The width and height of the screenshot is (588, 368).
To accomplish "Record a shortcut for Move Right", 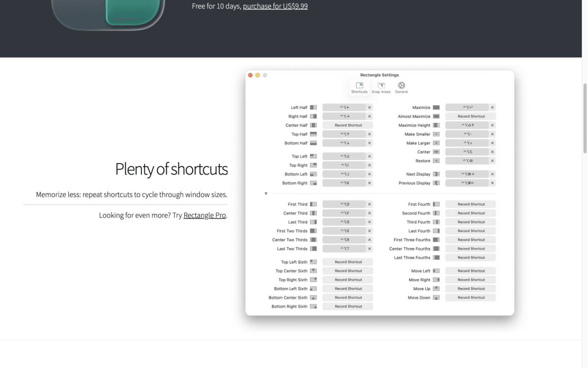I will (471, 280).
